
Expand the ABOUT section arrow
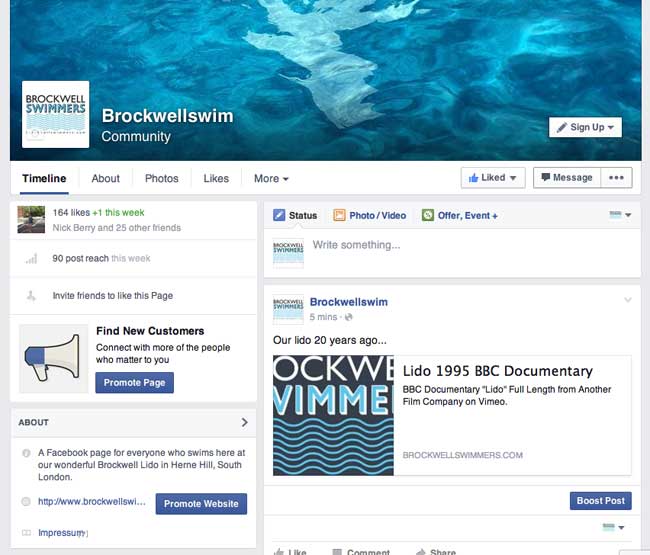tap(245, 422)
